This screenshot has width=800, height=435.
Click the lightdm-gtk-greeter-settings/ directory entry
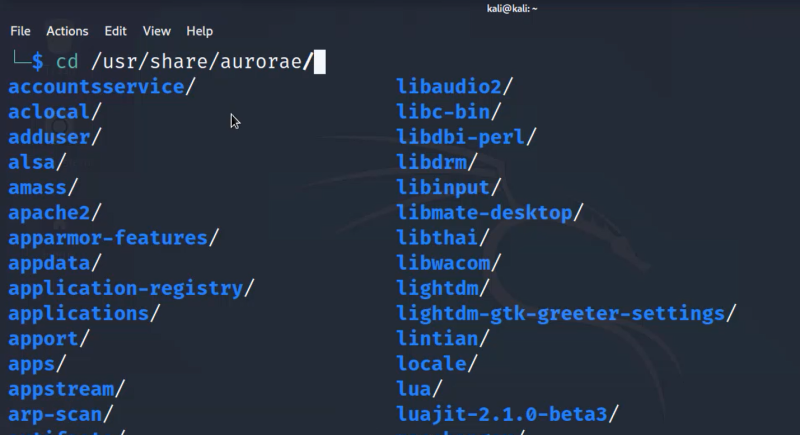click(566, 314)
